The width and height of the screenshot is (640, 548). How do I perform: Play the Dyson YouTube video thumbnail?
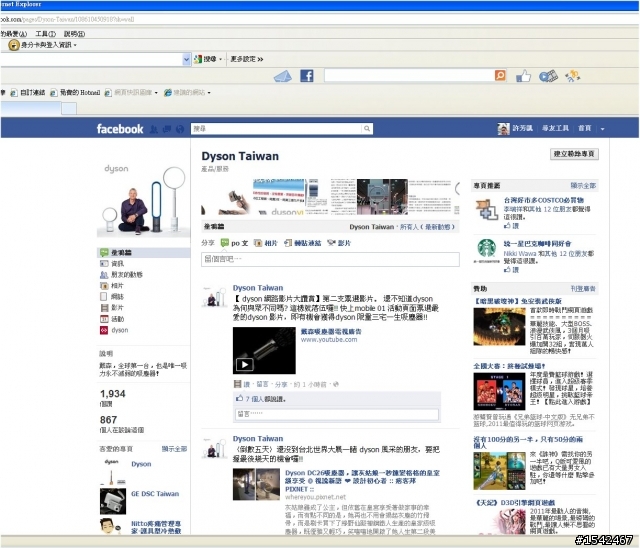point(264,351)
